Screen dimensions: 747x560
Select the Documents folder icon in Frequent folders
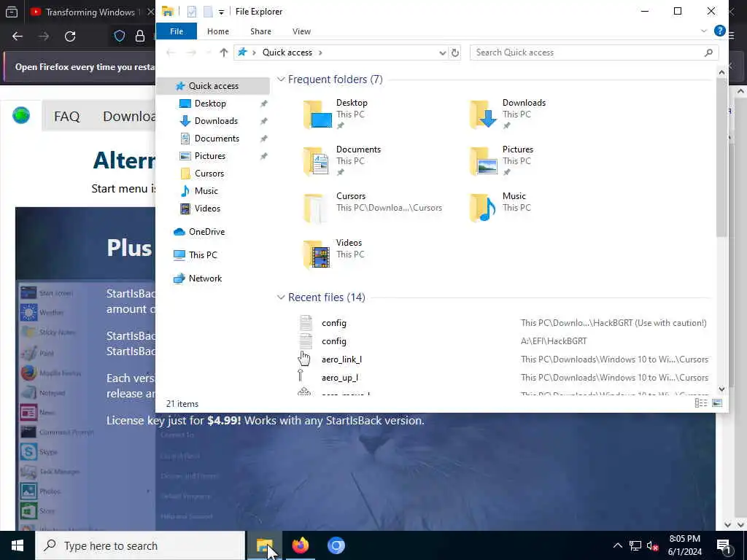point(317,161)
